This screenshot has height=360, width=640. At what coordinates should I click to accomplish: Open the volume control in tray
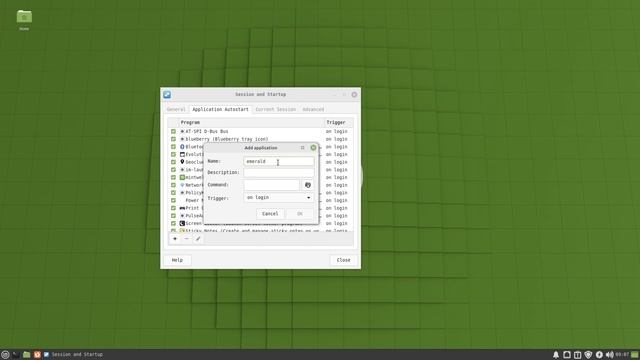point(610,355)
